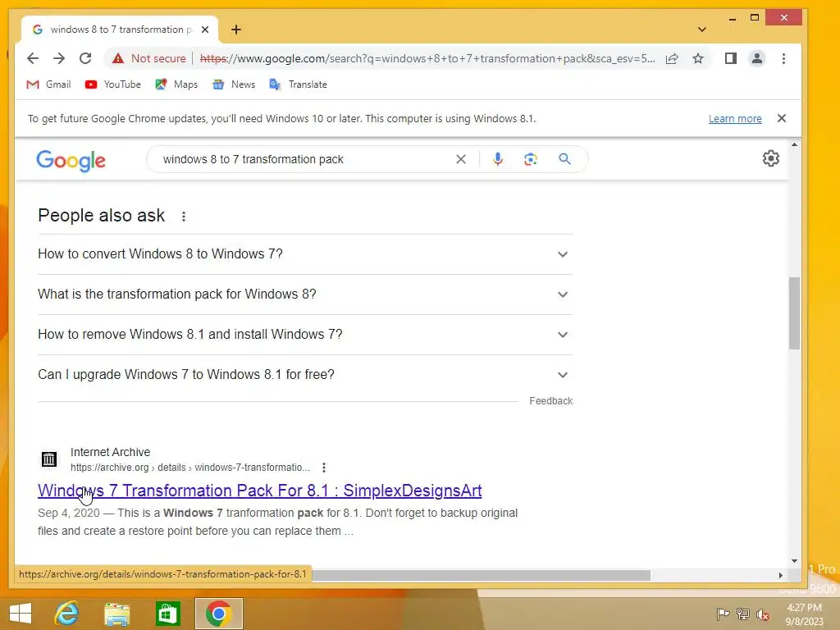840x630 pixels.
Task: Launch Internet Explorer from the taskbar
Action: [x=67, y=614]
